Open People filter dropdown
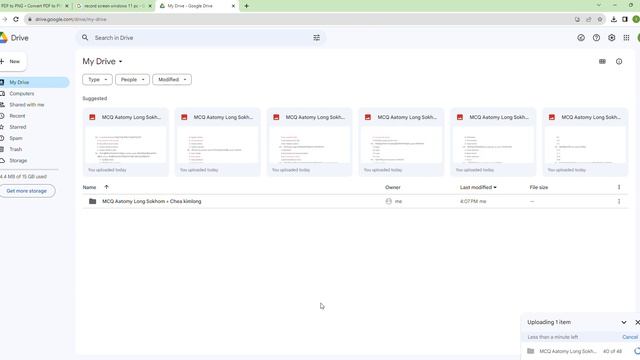The height and width of the screenshot is (360, 640). [x=132, y=80]
